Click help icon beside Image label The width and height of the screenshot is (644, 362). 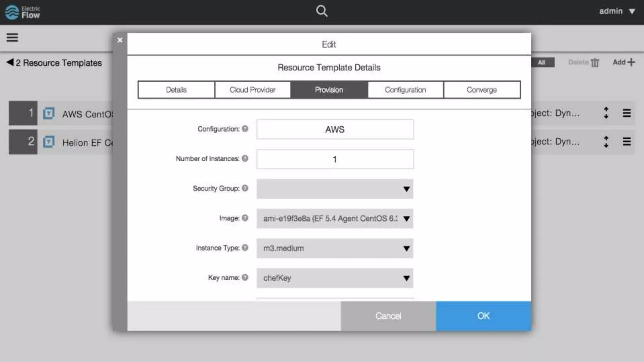point(245,218)
